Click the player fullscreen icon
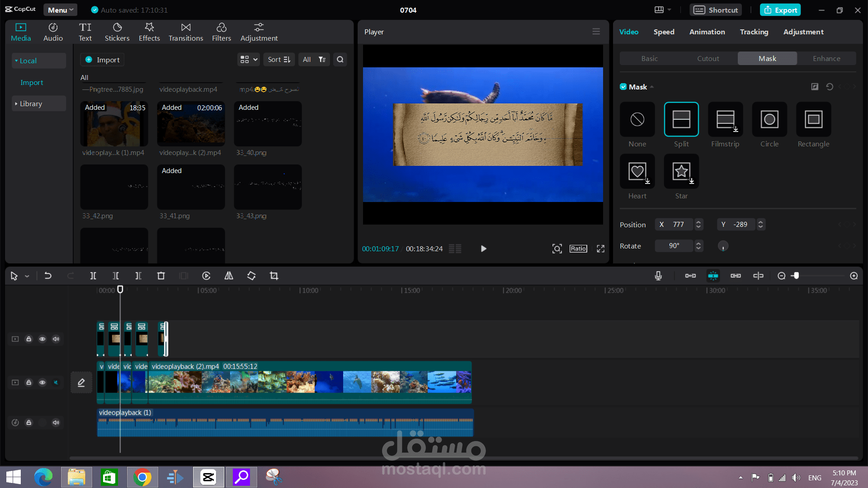Image resolution: width=868 pixels, height=488 pixels. (x=600, y=249)
